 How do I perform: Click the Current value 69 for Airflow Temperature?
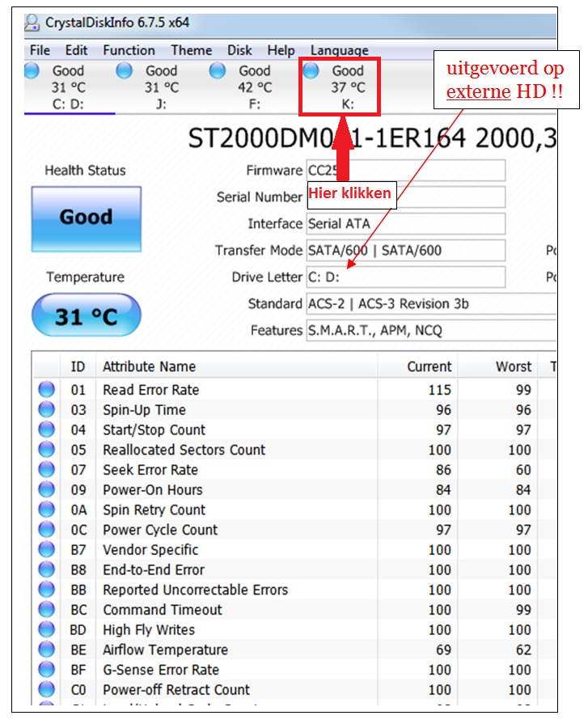click(443, 650)
